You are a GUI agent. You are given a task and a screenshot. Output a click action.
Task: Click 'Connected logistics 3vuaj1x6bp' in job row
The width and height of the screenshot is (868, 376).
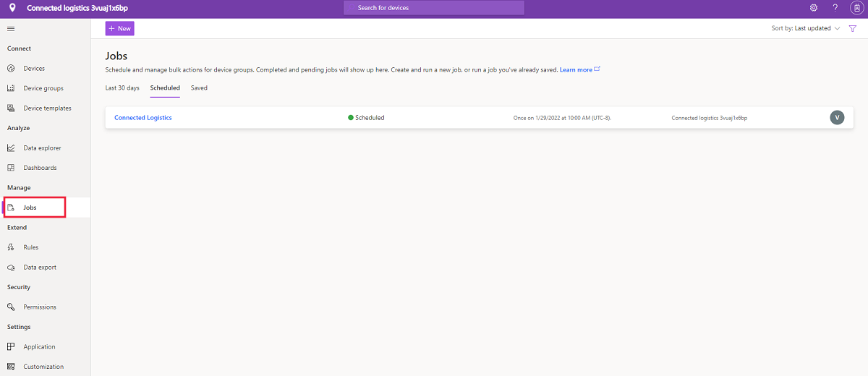(709, 118)
